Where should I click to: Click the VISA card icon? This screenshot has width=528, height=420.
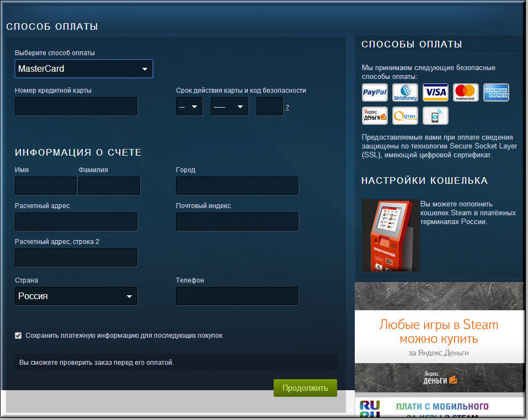(435, 92)
